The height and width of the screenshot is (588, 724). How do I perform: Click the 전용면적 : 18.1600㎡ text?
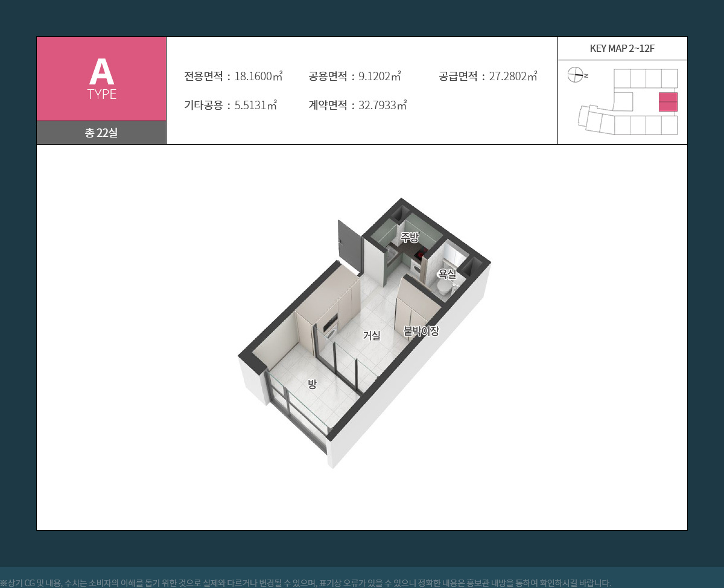tap(233, 77)
